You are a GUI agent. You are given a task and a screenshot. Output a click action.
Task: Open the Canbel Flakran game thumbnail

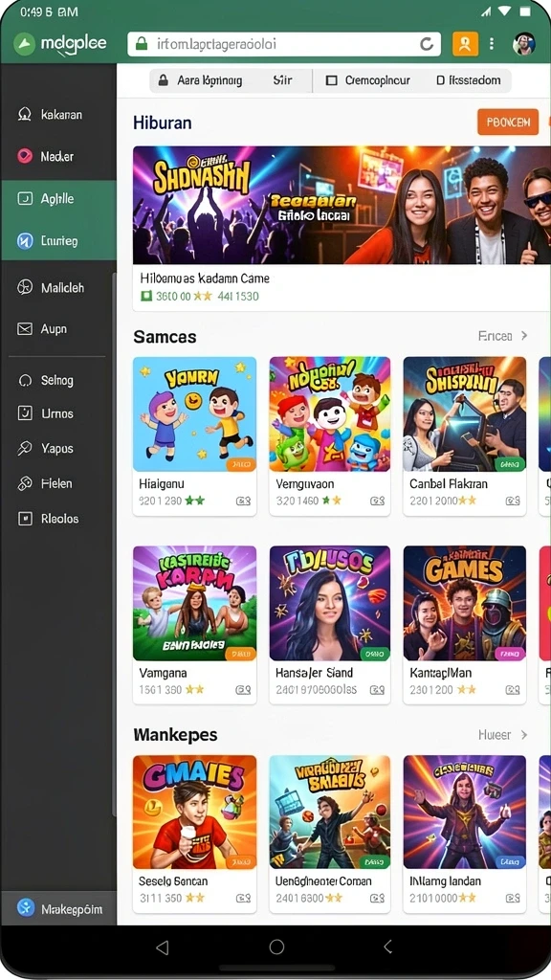(464, 413)
